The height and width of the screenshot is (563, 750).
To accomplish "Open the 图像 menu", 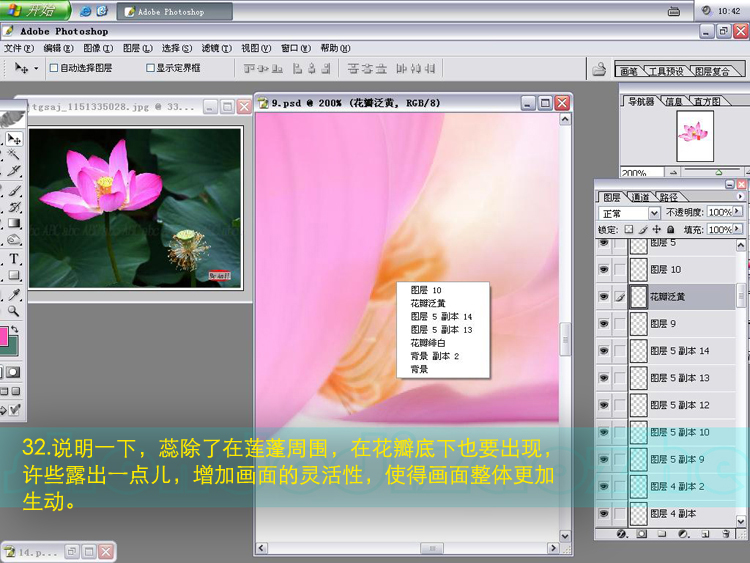I will 98,48.
